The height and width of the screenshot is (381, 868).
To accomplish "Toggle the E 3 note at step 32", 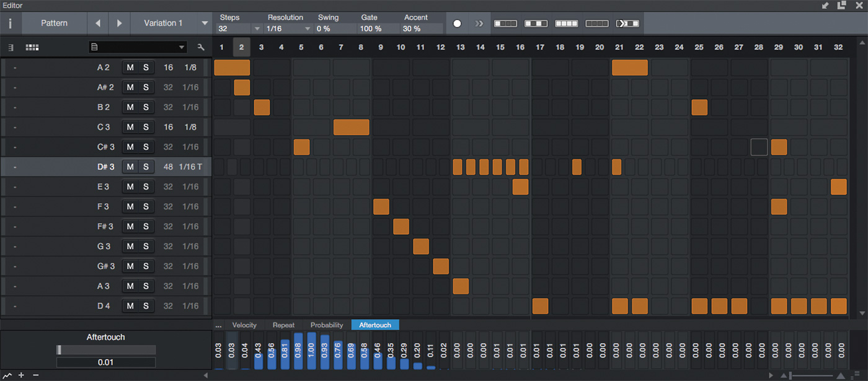I will [x=839, y=186].
